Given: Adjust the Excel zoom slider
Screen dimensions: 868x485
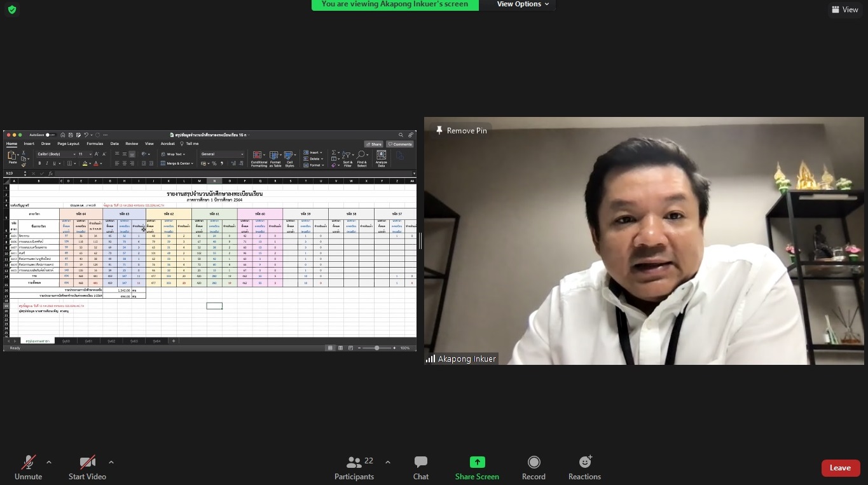Looking at the screenshot, I should tap(376, 348).
